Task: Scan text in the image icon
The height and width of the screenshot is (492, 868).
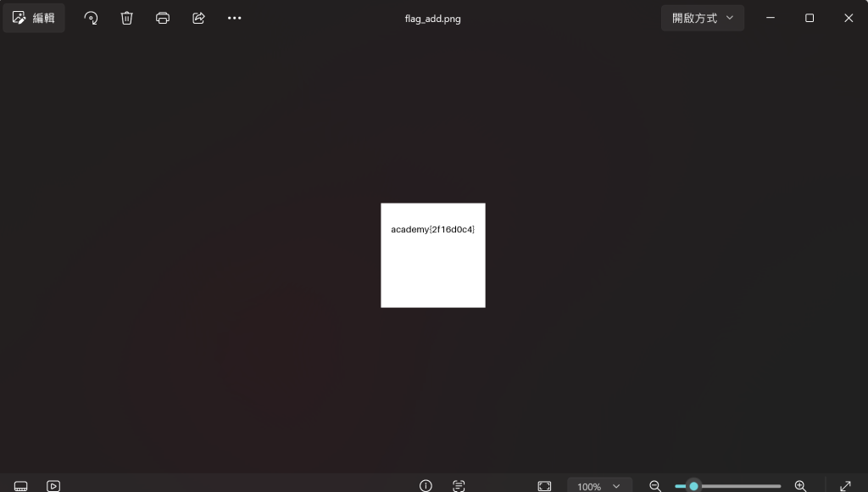Action: coord(459,486)
